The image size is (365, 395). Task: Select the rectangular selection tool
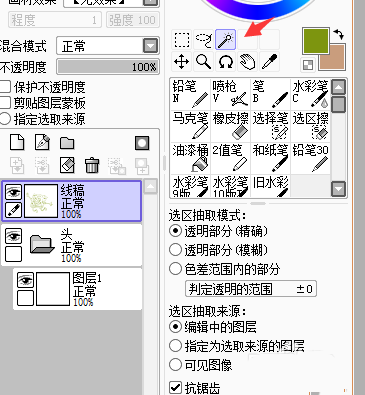pos(182,39)
